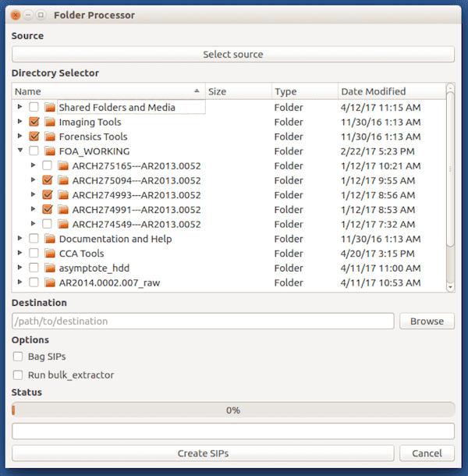The width and height of the screenshot is (468, 476).
Task: Click the Documentation and Help folder icon
Action: click(x=50, y=239)
